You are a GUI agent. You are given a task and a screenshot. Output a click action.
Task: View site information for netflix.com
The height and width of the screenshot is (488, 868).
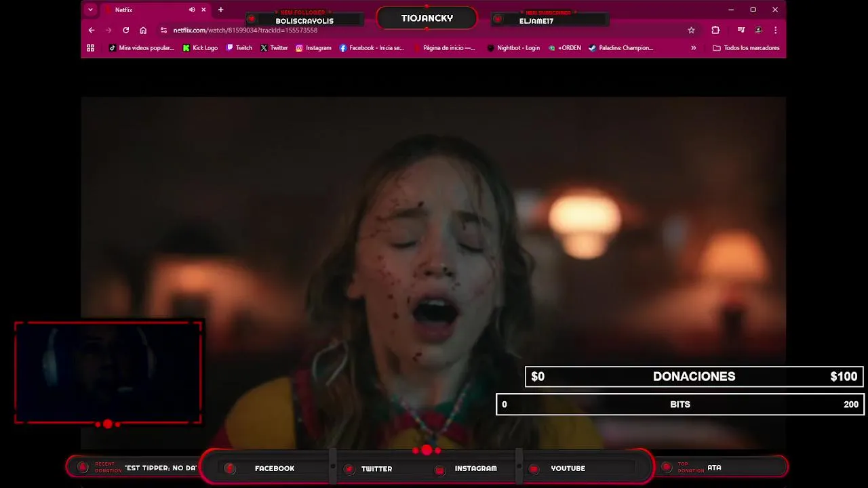tap(163, 30)
